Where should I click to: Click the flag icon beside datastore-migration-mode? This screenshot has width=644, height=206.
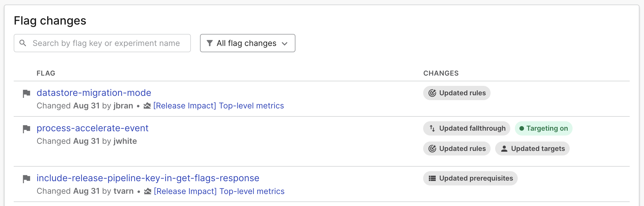pos(27,93)
